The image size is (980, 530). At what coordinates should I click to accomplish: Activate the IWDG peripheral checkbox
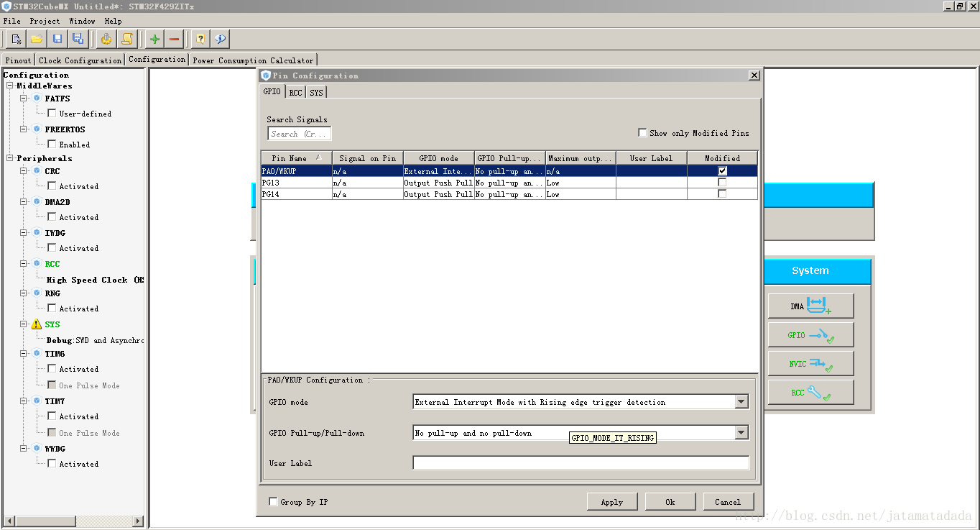[52, 247]
